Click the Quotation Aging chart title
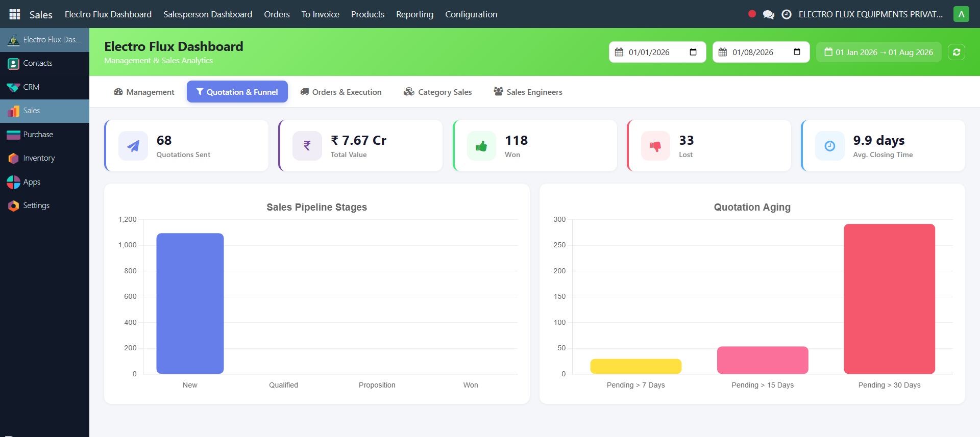Viewport: 980px width, 437px height. pos(752,207)
